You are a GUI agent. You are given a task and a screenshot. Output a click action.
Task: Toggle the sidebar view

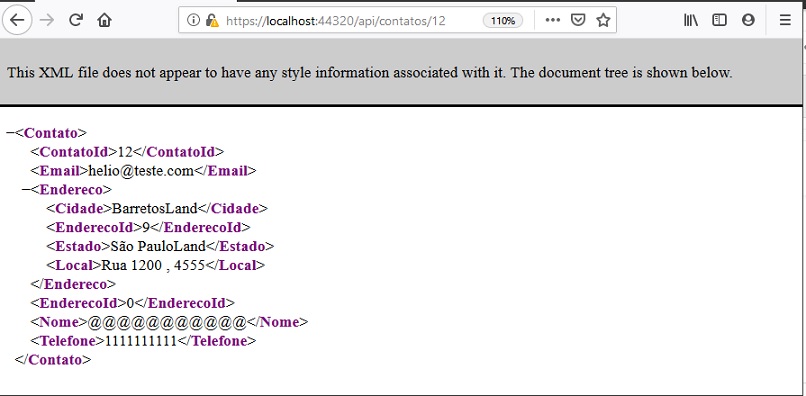(719, 20)
